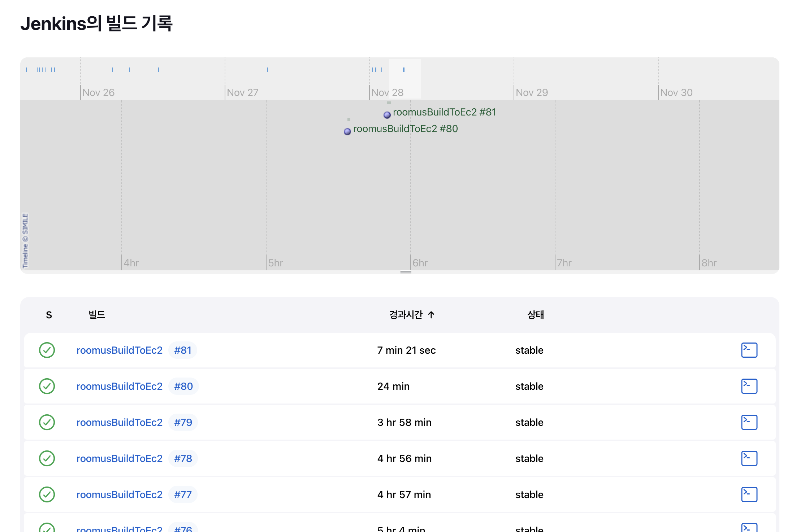Screen dimensions: 796x532
Task: Open console output for build #80
Action: pyautogui.click(x=749, y=386)
